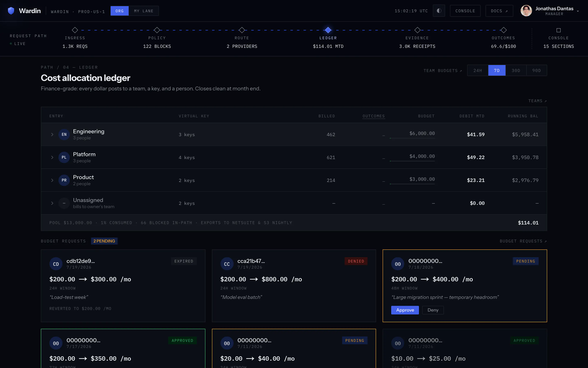This screenshot has width=588, height=368.
Task: Click the Wardin shield logo icon
Action: click(11, 11)
